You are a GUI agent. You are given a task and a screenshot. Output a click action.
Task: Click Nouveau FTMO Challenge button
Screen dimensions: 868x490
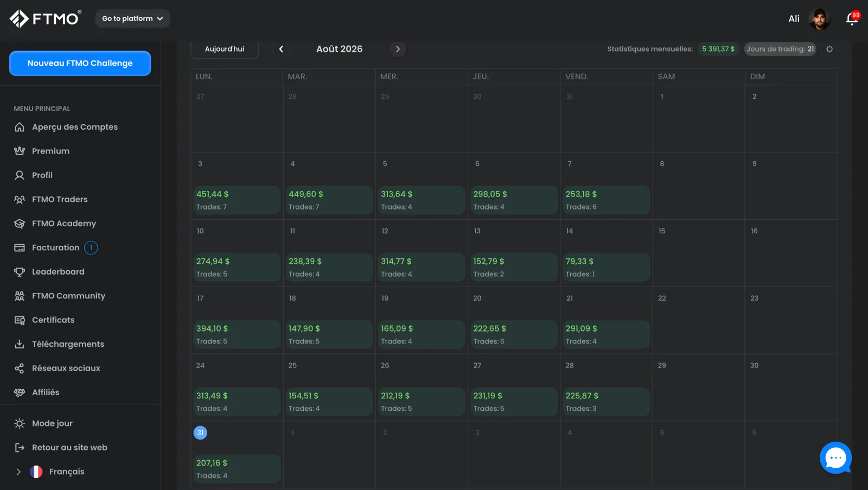tap(80, 63)
